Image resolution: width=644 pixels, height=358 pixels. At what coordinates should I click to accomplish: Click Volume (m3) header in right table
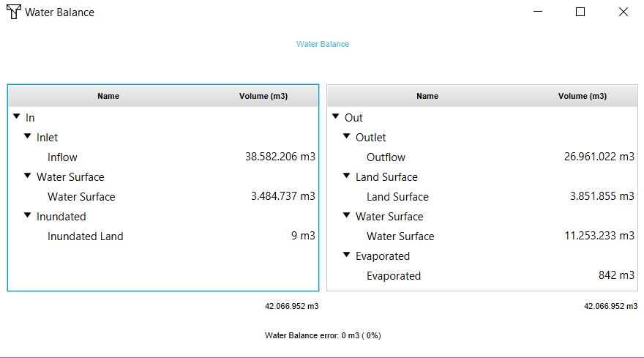583,96
